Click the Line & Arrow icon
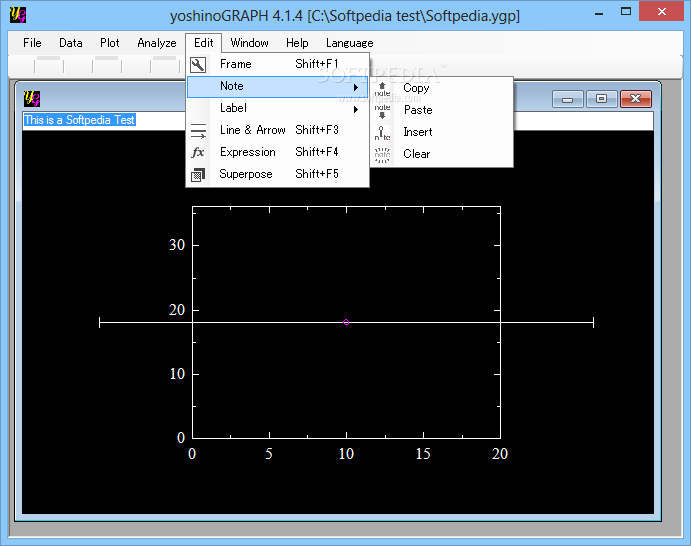 [x=198, y=131]
